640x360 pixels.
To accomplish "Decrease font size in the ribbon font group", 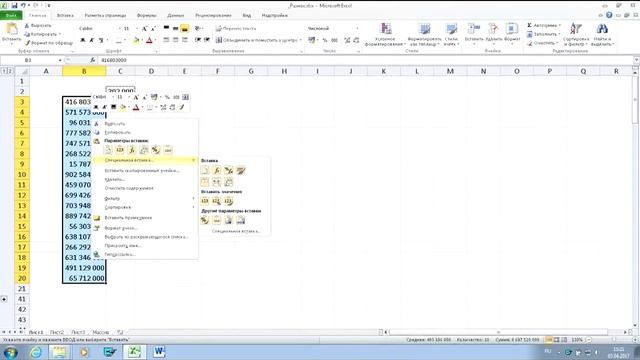I will [x=153, y=29].
